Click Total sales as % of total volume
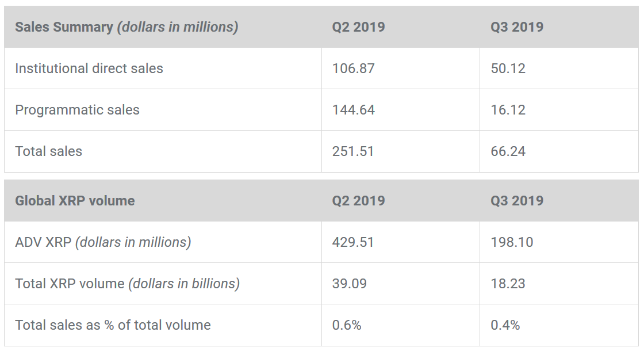This screenshot has height=351, width=644. (113, 325)
